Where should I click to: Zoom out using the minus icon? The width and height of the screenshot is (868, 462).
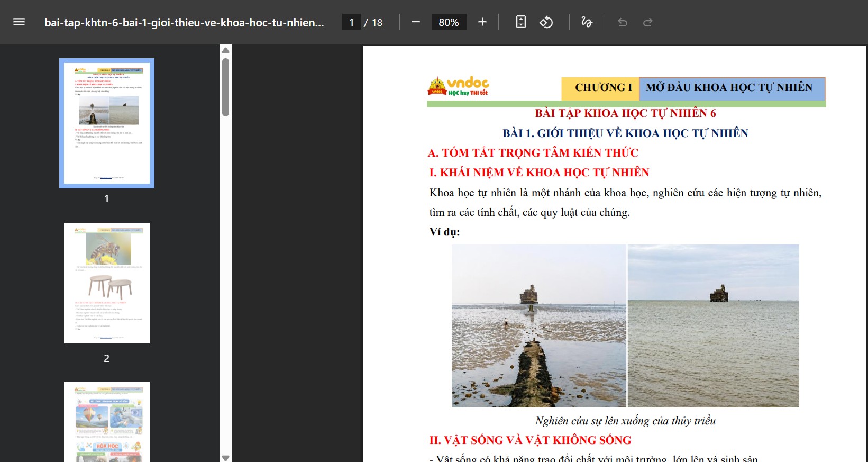[416, 22]
